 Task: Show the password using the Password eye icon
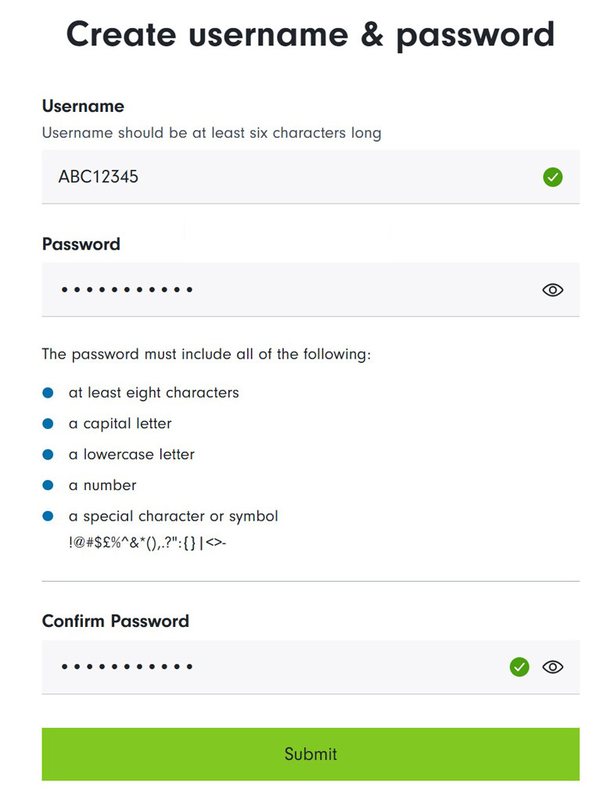point(552,290)
